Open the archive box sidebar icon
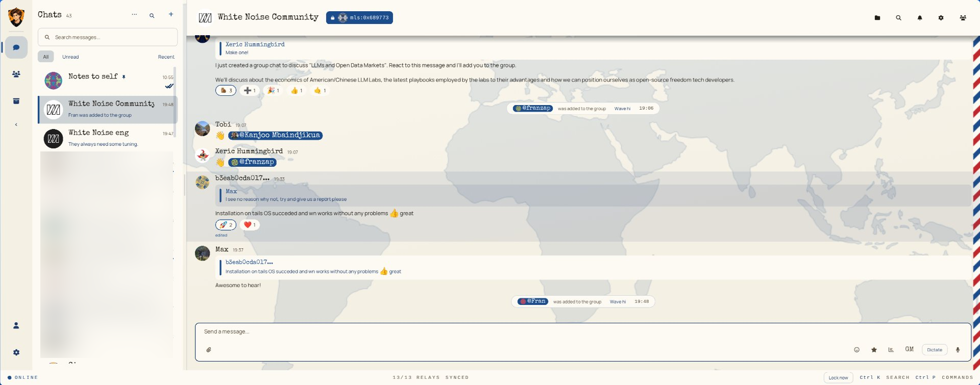This screenshot has width=980, height=385. click(16, 101)
